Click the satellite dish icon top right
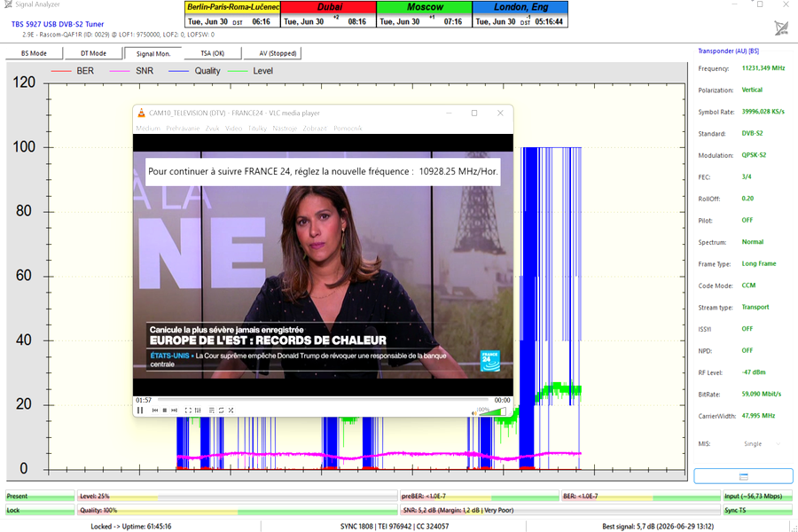Image resolution: width=798 pixels, height=532 pixels. point(781,27)
